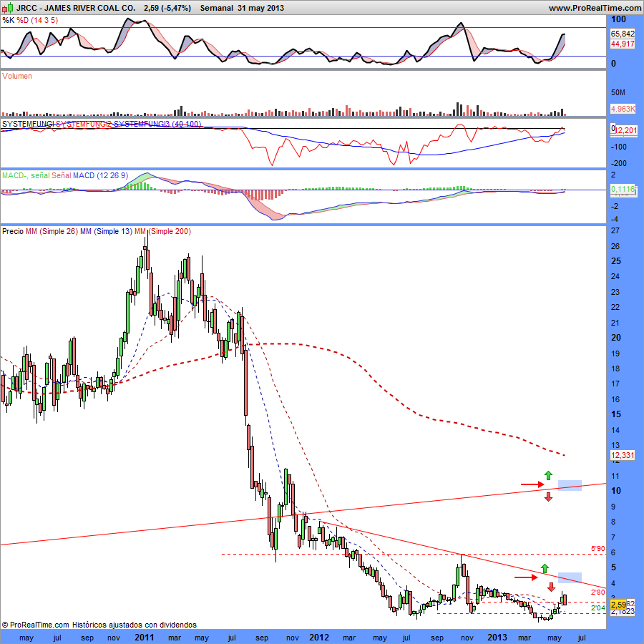Select the %K stochastic label
644x644 pixels.
coord(8,20)
